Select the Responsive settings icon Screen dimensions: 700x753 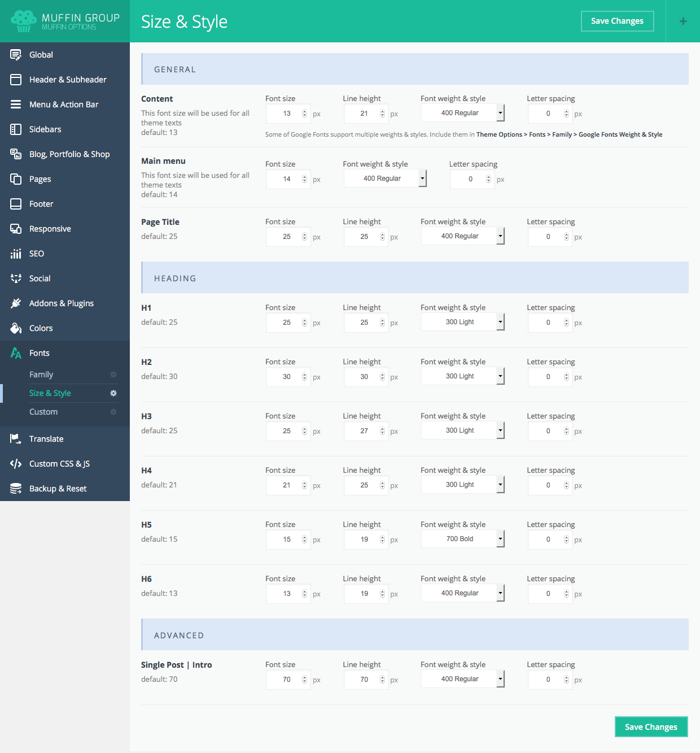coord(15,228)
